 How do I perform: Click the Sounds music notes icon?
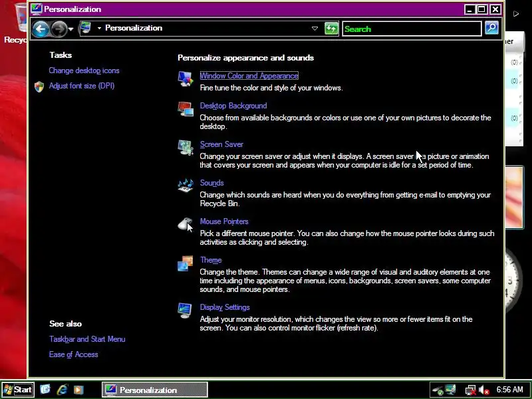pos(186,186)
